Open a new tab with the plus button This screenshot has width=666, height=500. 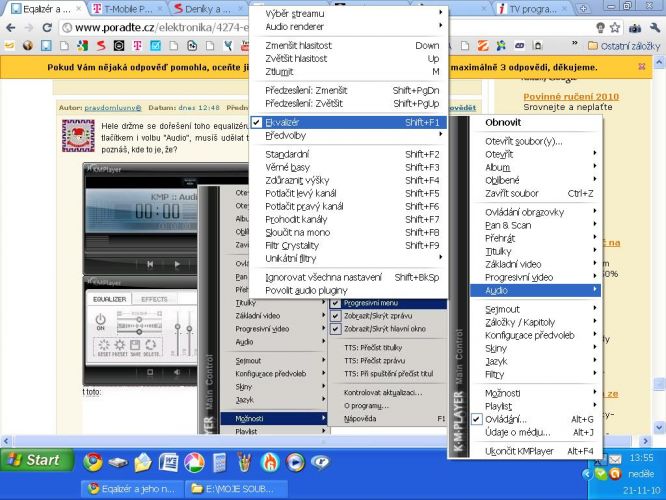(x=584, y=8)
